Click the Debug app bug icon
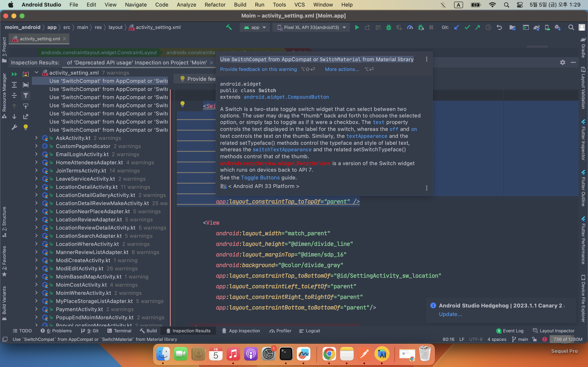This screenshot has height=367, width=588. tap(389, 28)
